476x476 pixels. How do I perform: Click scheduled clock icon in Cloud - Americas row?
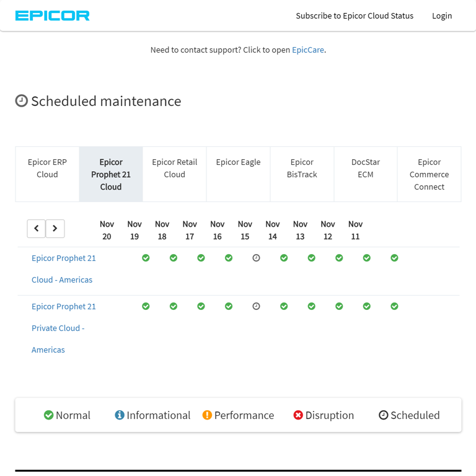pos(257,258)
